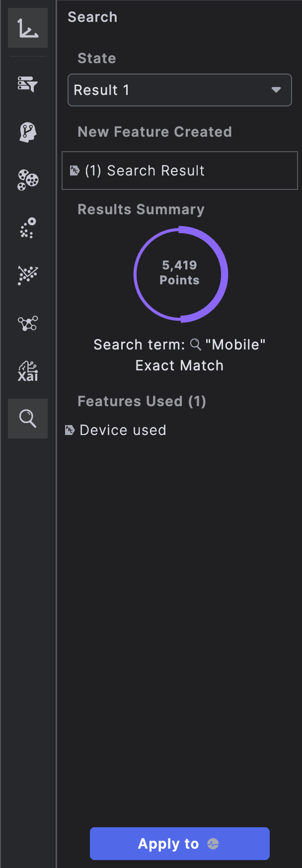Select the AI head insights icon
This screenshot has width=302, height=868.
(x=28, y=132)
